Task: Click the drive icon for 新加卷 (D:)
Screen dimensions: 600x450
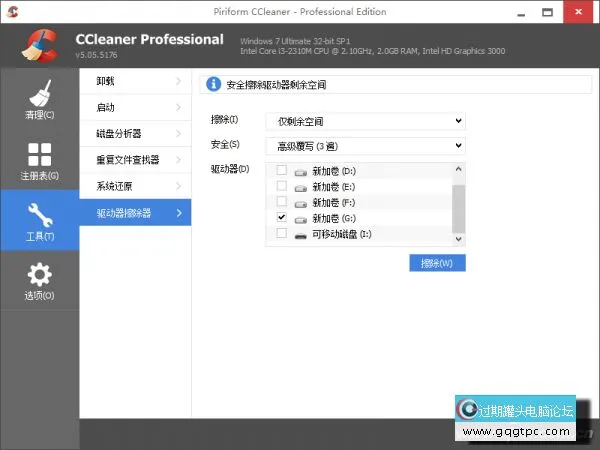Action: point(301,172)
